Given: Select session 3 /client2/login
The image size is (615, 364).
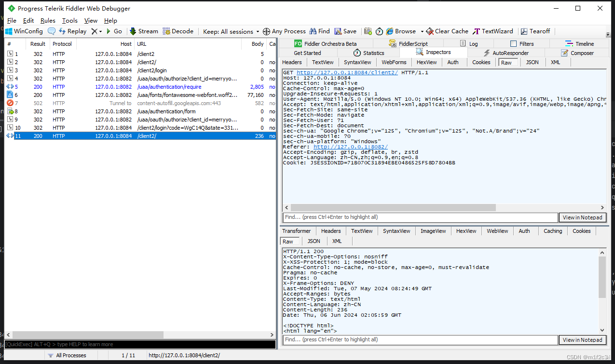Looking at the screenshot, I should [140, 70].
